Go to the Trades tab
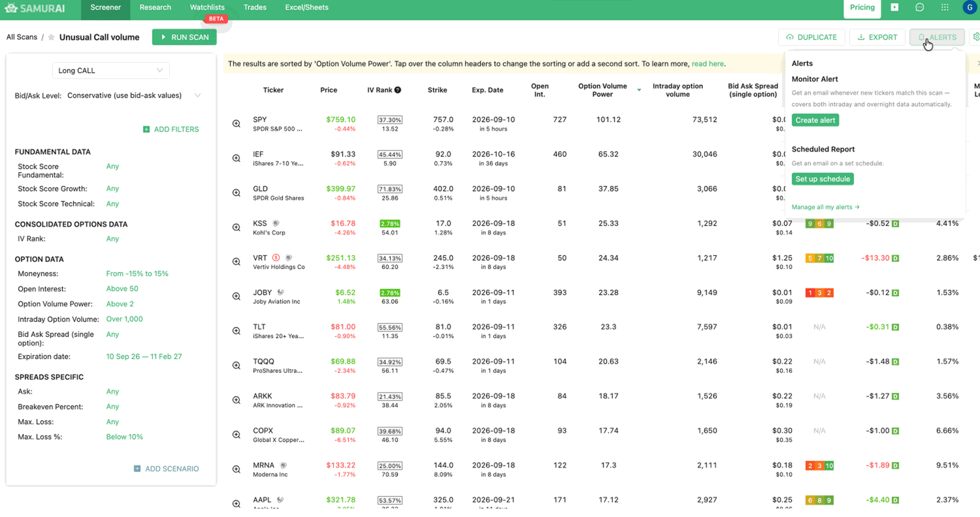Viewport: 980px width, 517px height. point(255,8)
